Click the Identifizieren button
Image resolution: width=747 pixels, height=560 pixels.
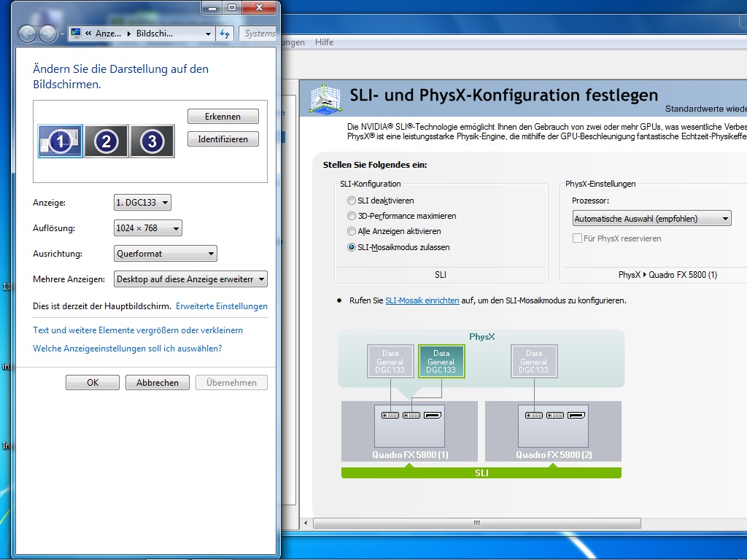(x=223, y=139)
